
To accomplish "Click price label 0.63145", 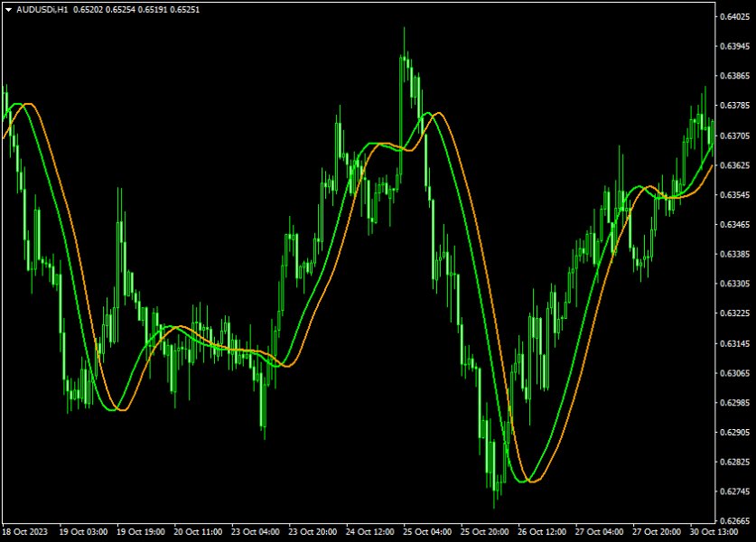I will coord(735,344).
